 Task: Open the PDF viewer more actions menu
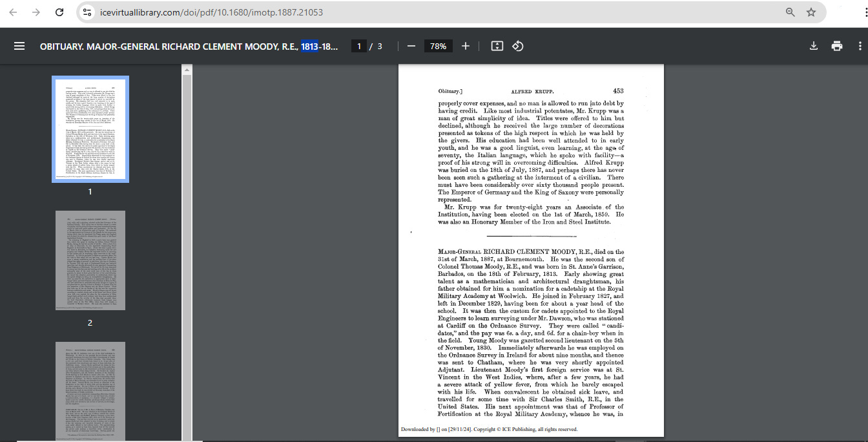(x=860, y=46)
